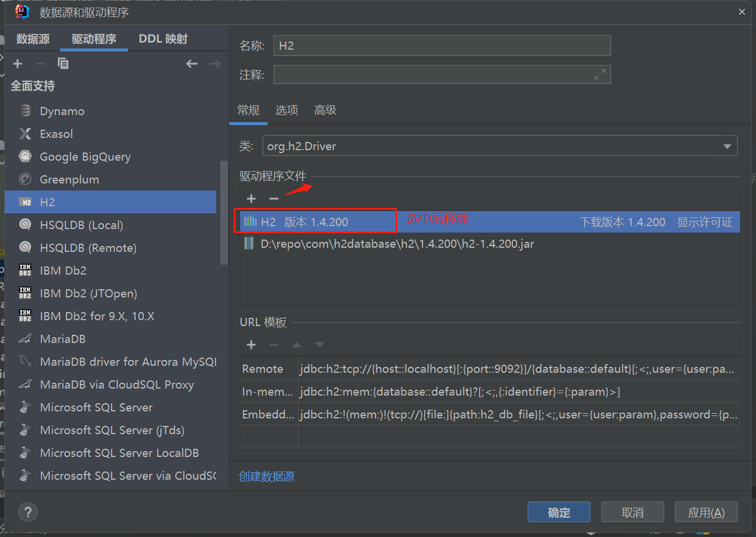Select the H2 driver in the list

click(110, 202)
